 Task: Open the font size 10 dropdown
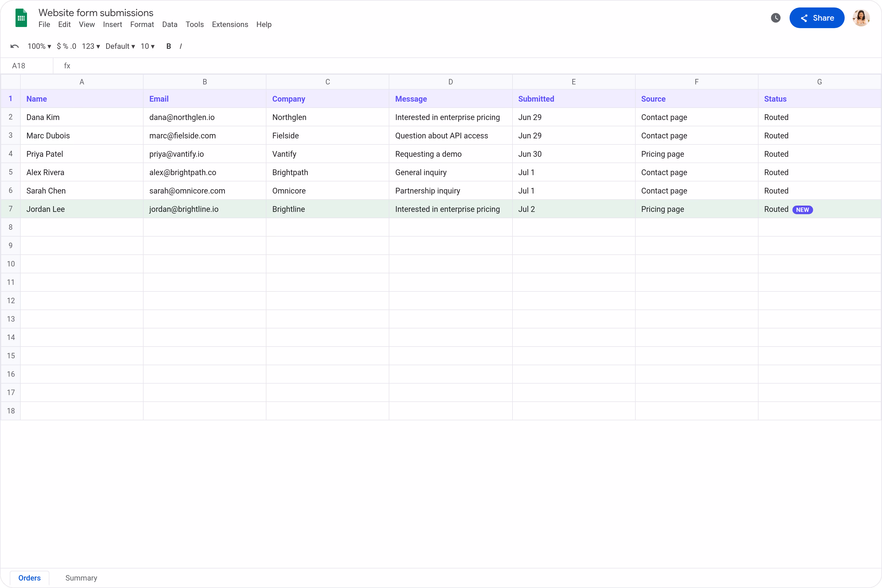148,46
